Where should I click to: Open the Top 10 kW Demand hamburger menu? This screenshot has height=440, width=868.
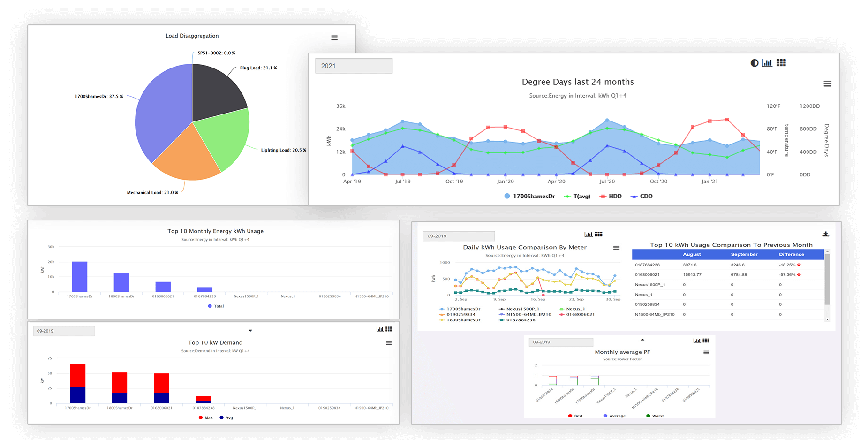click(x=389, y=343)
